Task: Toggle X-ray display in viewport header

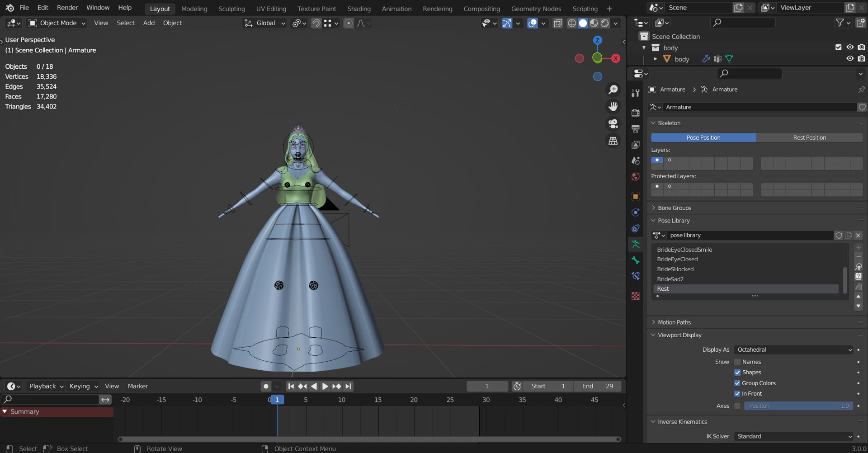Action: [x=558, y=23]
